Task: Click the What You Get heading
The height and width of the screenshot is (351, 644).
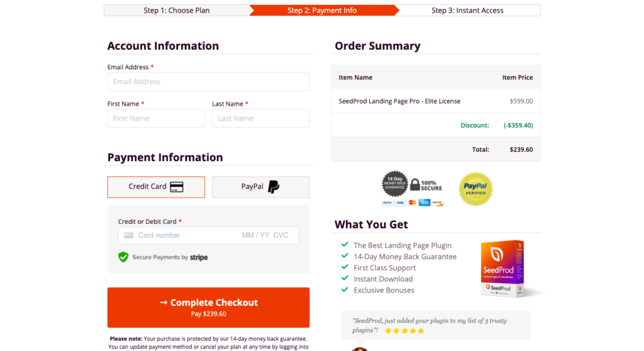Action: [371, 225]
